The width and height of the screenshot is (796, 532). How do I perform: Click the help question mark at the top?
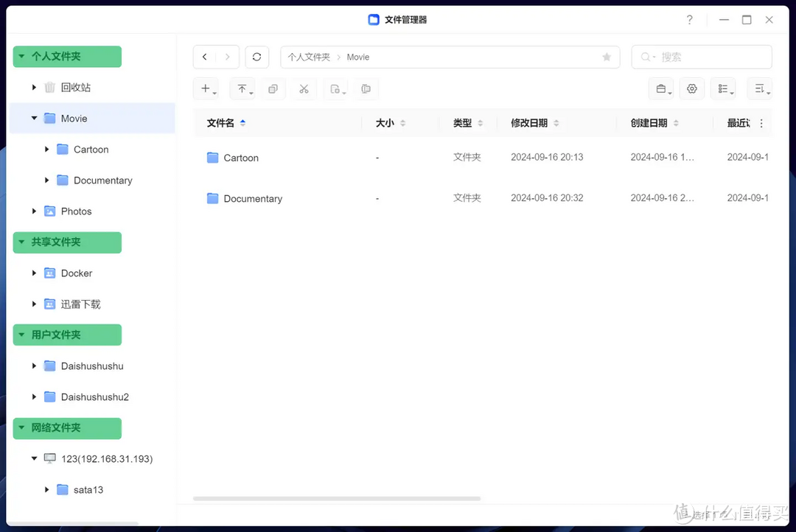click(689, 20)
